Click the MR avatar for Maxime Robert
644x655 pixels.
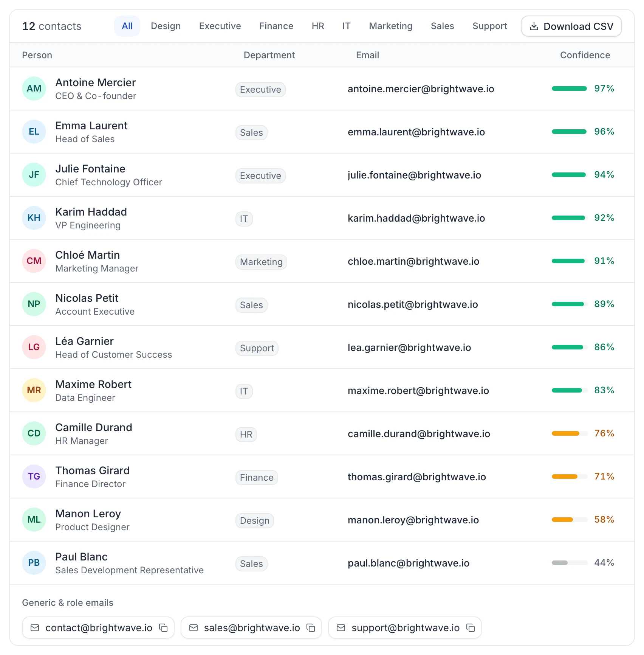[x=34, y=390]
